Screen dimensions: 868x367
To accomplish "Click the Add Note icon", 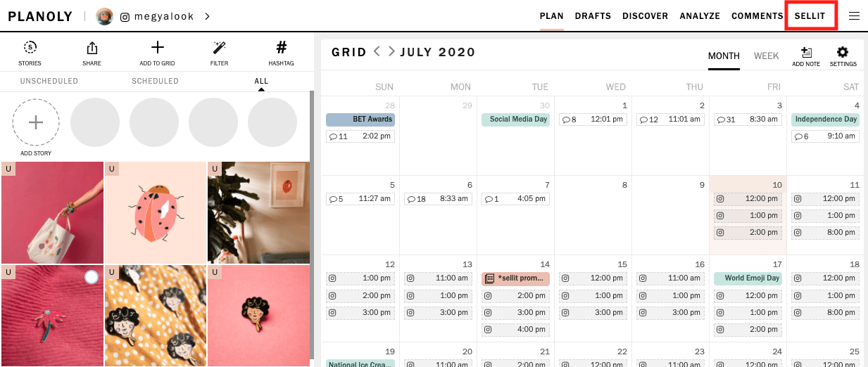I will [x=806, y=53].
